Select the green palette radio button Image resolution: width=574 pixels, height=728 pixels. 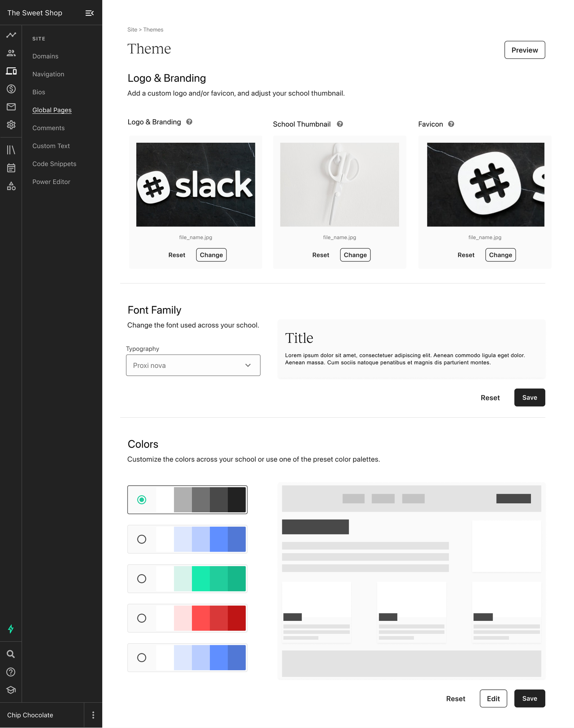142,578
